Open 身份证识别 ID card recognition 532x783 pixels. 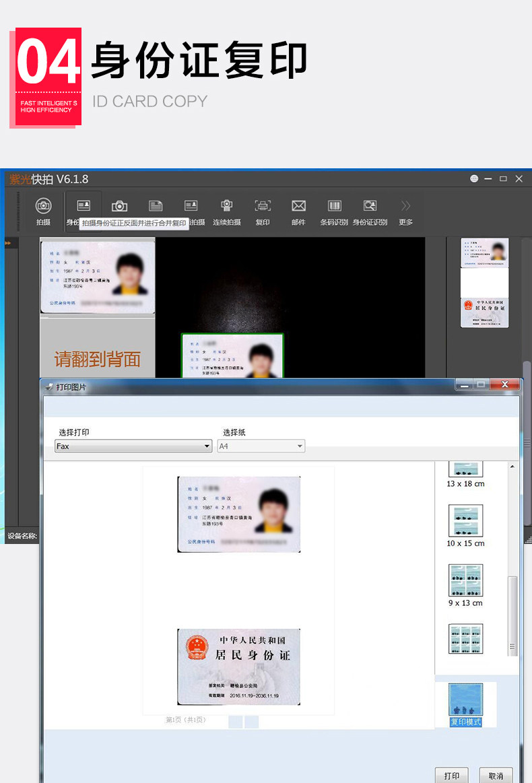(370, 211)
